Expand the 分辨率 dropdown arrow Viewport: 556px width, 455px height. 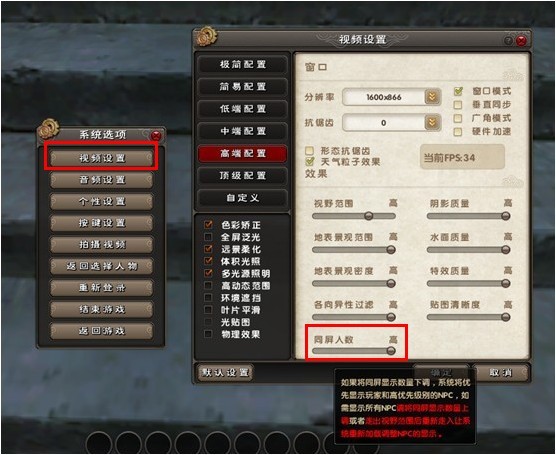432,97
